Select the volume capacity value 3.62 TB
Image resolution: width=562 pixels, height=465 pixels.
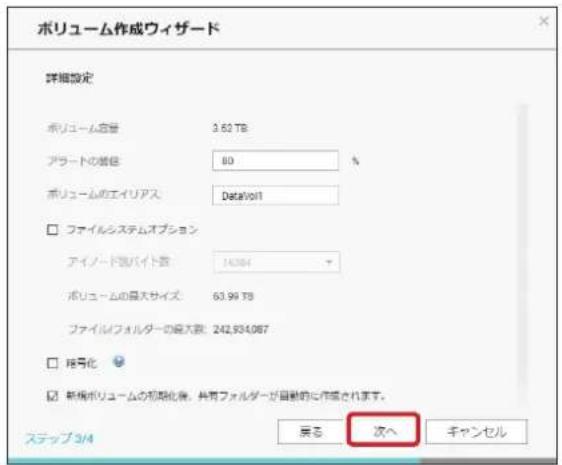coord(230,128)
